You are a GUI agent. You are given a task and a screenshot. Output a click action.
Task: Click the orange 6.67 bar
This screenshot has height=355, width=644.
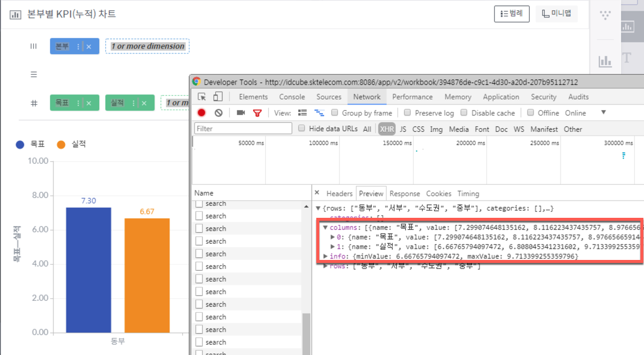coord(147,276)
